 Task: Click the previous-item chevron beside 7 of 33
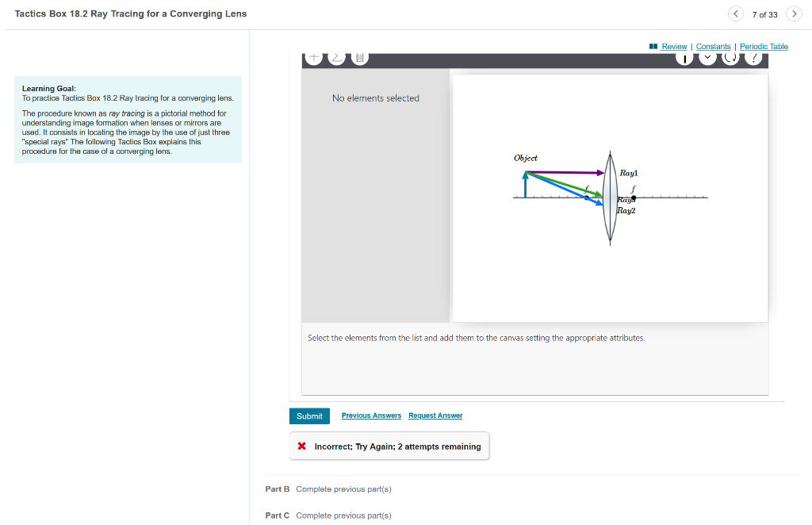735,13
